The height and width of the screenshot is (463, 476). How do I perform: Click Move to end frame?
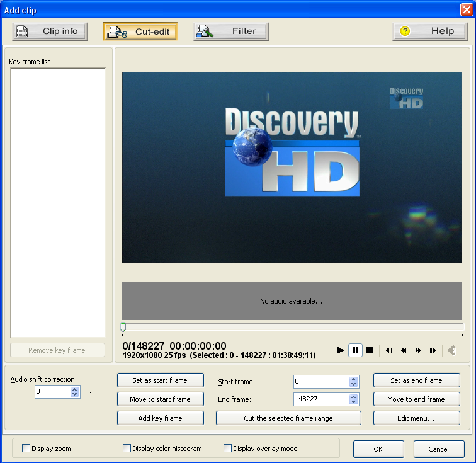tap(417, 399)
